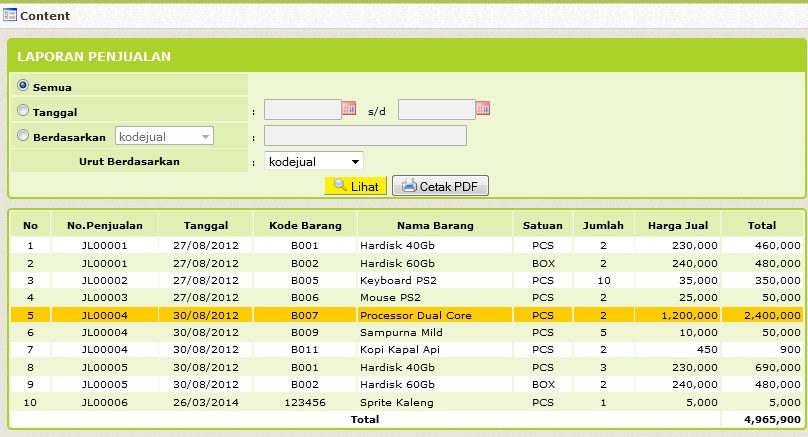Viewport: 808px width, 437px height.
Task: Select the Tanggal radio option
Action: 23,110
